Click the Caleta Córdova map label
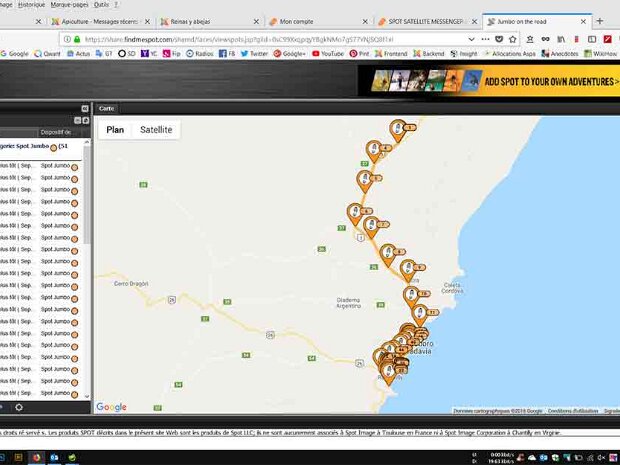 pos(452,287)
